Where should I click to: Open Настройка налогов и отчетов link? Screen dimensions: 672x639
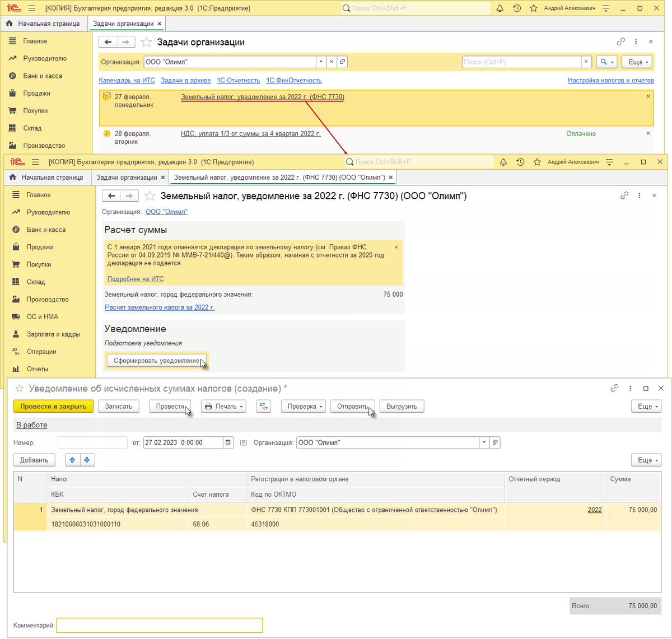tap(611, 80)
